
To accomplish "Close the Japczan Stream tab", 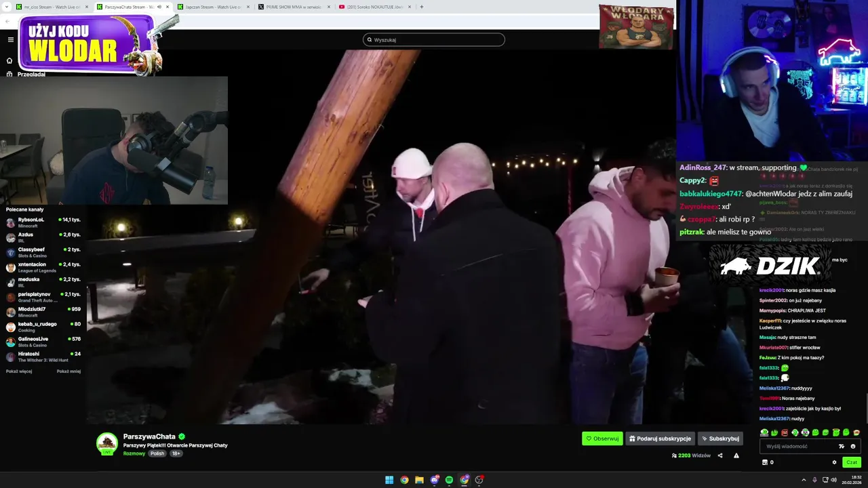I will tap(248, 7).
